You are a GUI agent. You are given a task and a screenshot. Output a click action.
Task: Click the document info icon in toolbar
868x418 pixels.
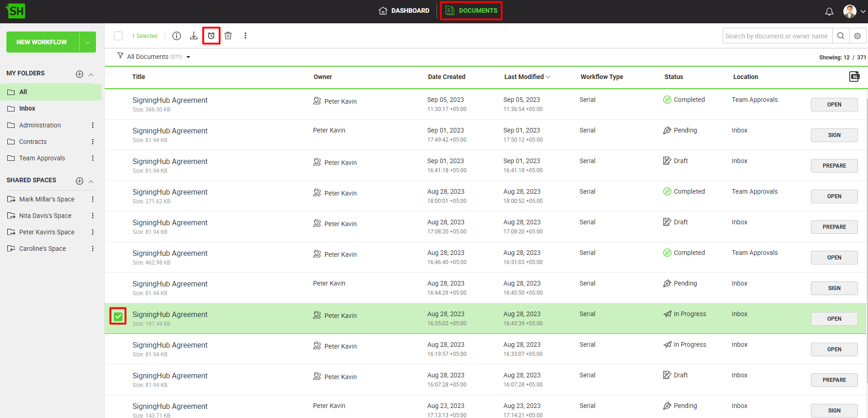coord(176,36)
